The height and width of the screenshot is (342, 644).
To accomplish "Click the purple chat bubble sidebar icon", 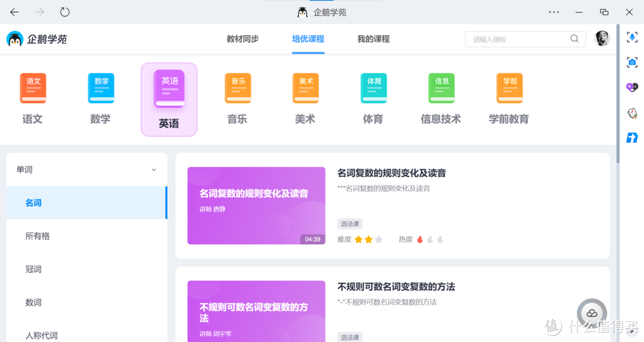I will (x=631, y=87).
